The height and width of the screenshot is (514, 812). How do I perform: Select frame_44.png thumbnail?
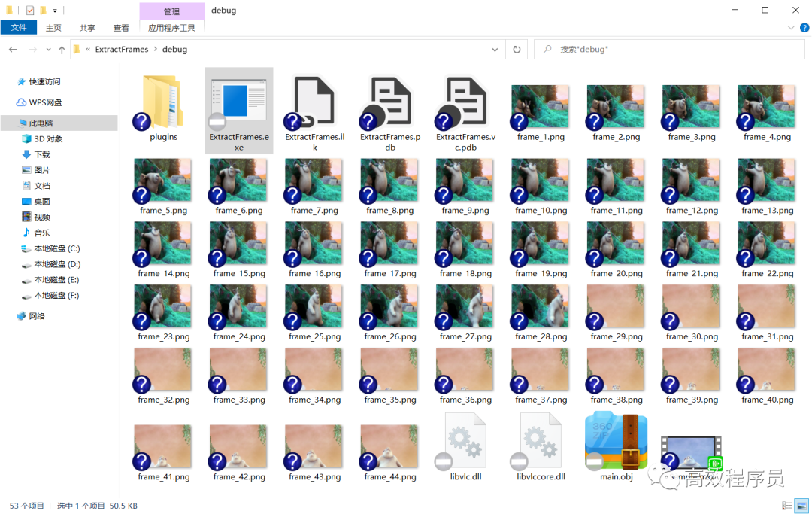[389, 446]
